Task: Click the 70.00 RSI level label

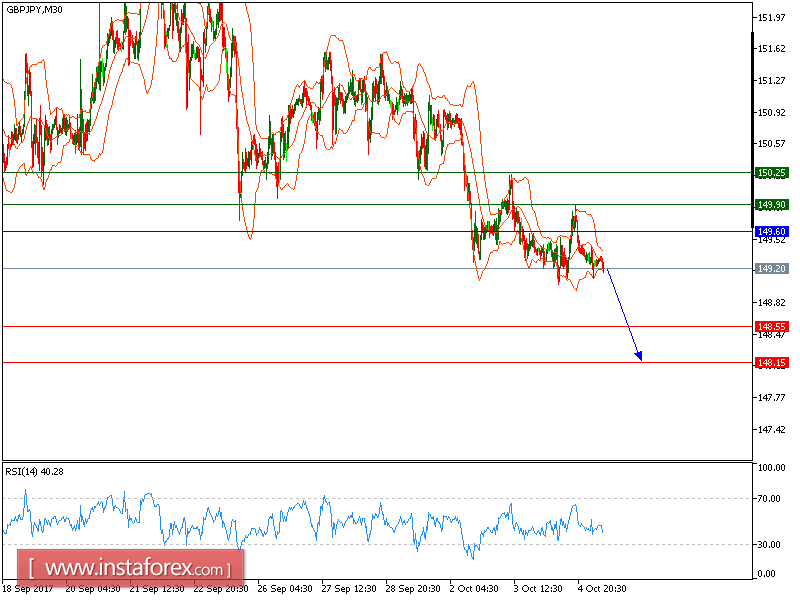Action: tap(769, 498)
